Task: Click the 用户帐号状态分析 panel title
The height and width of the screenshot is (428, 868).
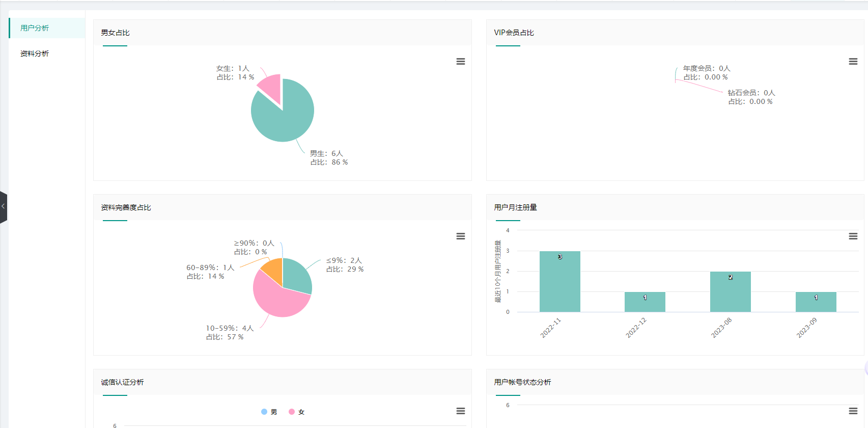Action: [x=522, y=382]
